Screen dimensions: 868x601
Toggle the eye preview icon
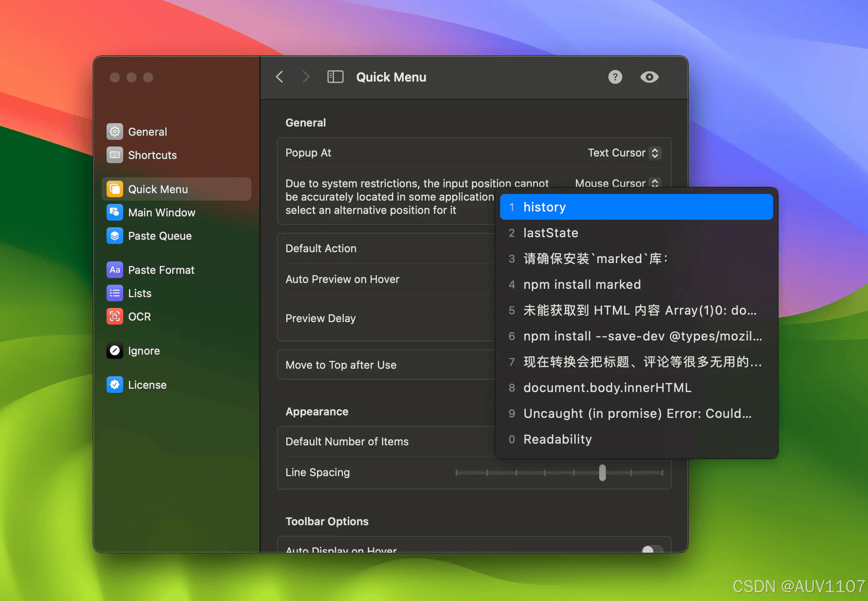pyautogui.click(x=649, y=77)
